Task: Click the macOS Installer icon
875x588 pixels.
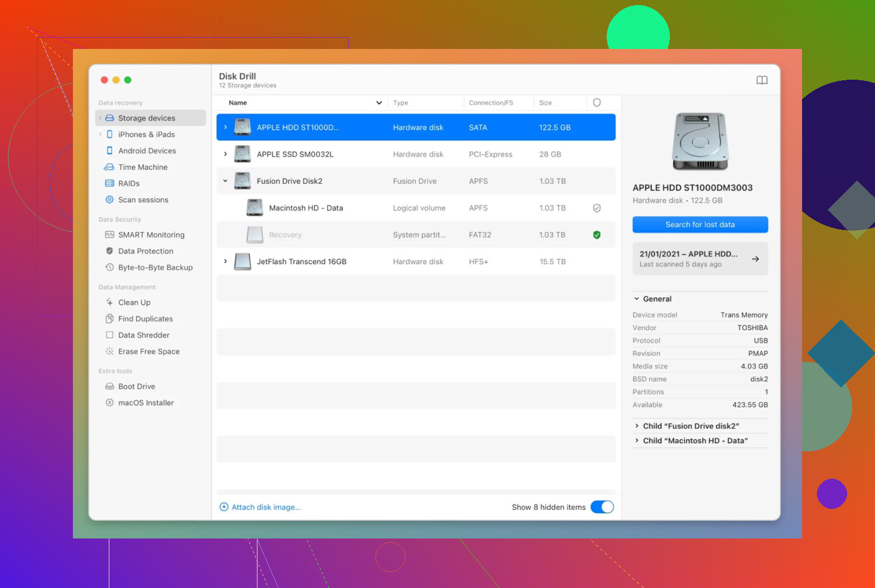Action: 109,403
